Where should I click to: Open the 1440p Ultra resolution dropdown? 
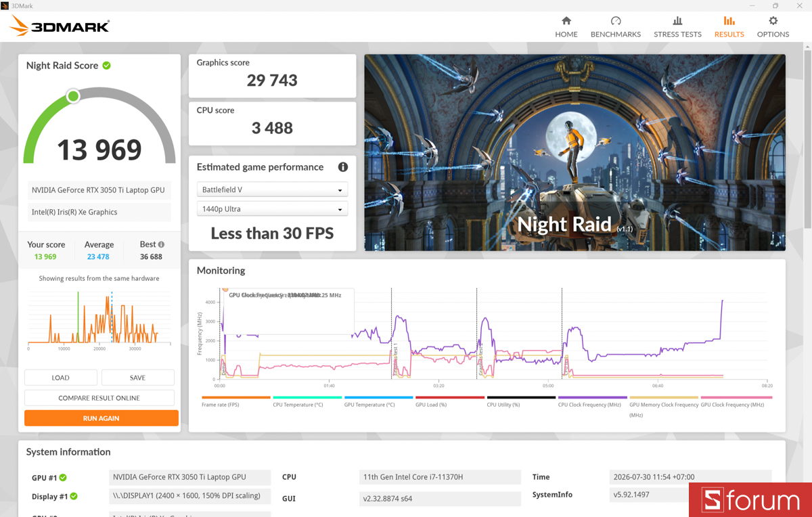(273, 209)
